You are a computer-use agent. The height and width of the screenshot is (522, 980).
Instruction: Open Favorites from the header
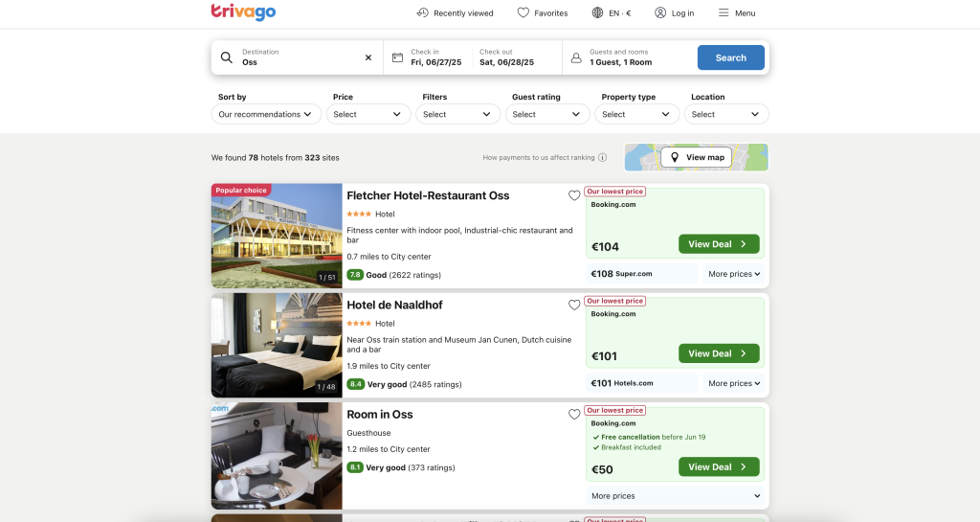[x=543, y=12]
